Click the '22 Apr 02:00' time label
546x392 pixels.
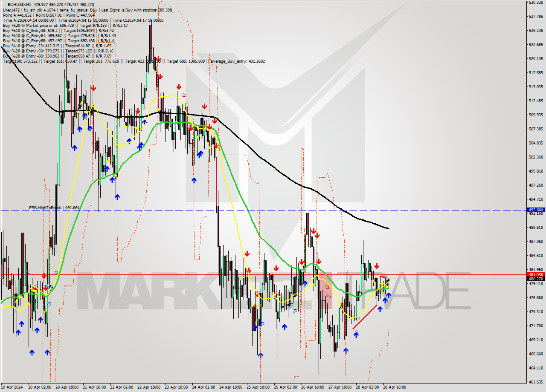(x=122, y=387)
